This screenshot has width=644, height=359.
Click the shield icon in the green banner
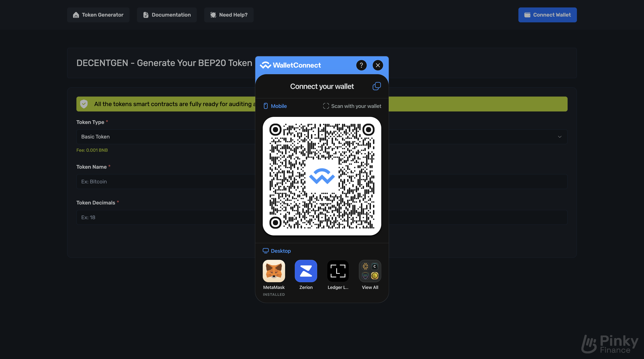[84, 104]
